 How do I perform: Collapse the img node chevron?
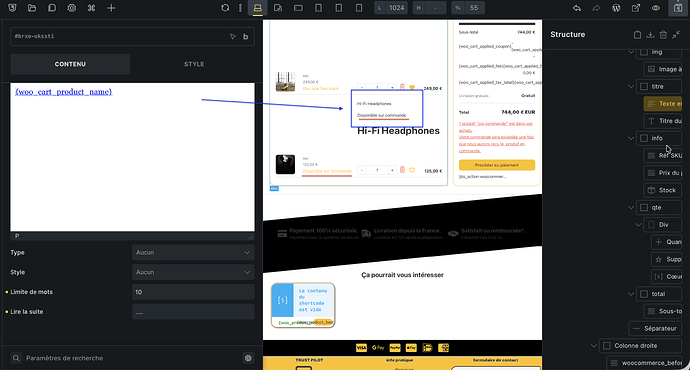[x=631, y=52]
